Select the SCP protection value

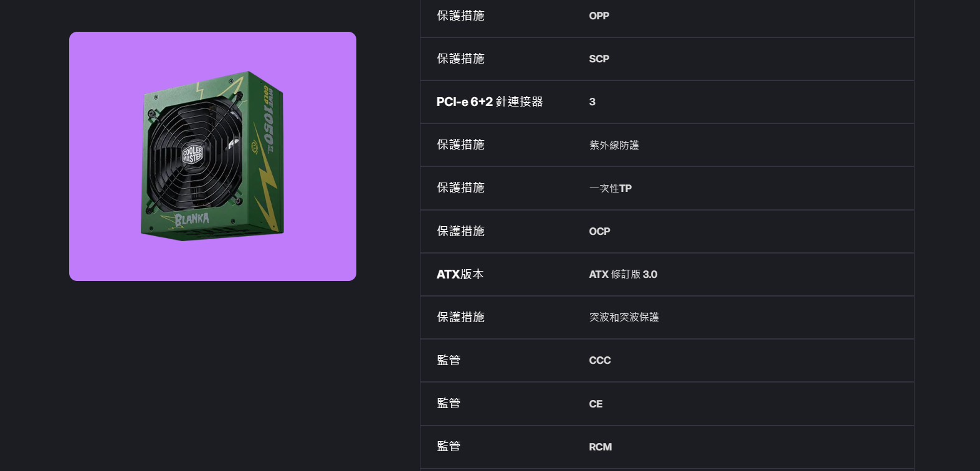click(x=599, y=59)
